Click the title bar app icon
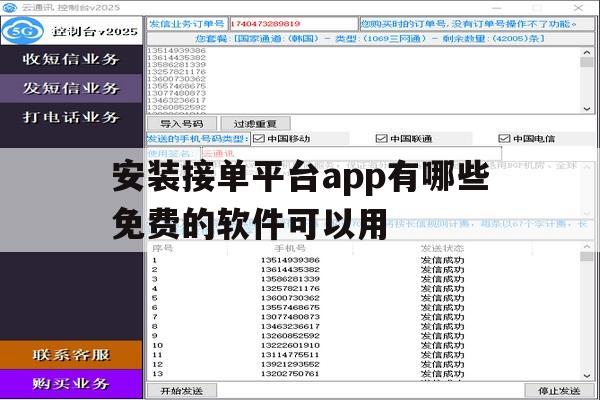Viewport: 600px width, 400px height. click(10, 7)
